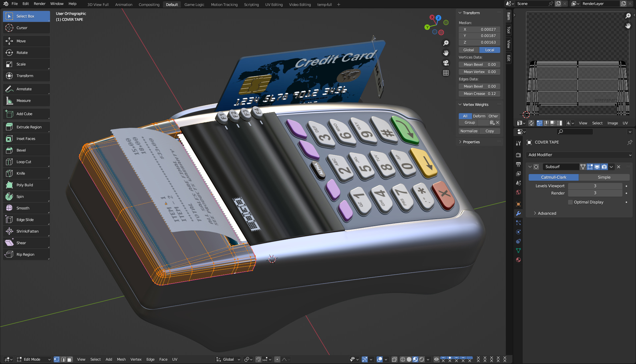Open the Add Modifier dropdown
Image resolution: width=636 pixels, height=364 pixels.
(579, 155)
